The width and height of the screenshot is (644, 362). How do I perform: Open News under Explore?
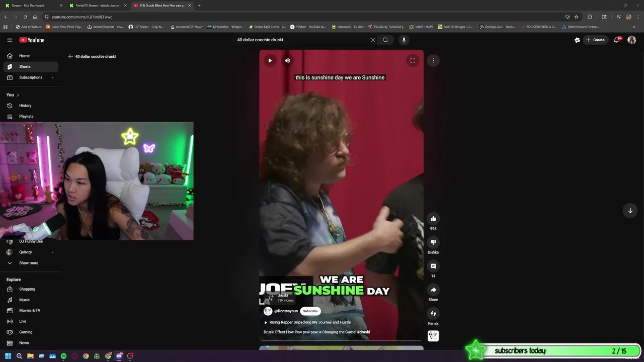30,343
